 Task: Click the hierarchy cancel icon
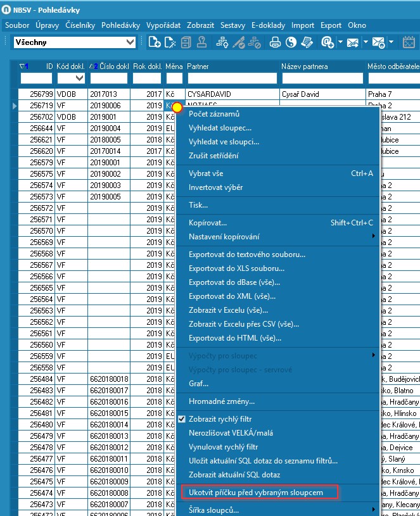[255, 42]
